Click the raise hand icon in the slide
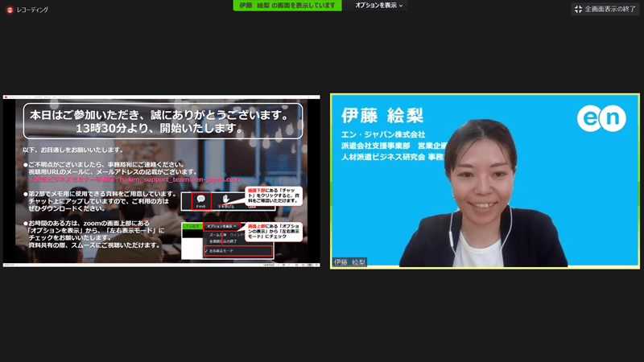 [x=227, y=201]
